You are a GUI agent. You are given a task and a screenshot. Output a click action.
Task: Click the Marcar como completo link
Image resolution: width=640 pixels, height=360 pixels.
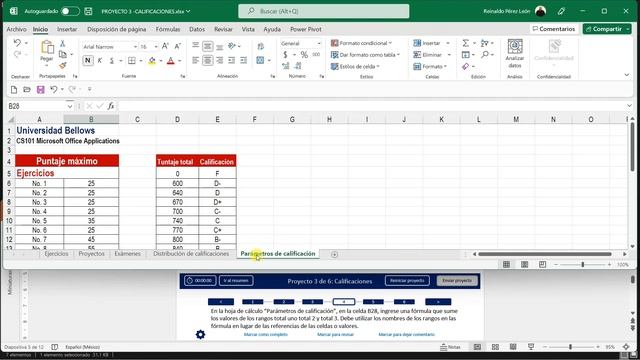coord(266,334)
